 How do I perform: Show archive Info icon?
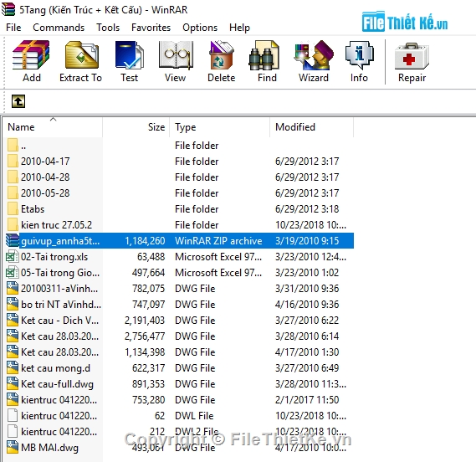pyautogui.click(x=360, y=55)
